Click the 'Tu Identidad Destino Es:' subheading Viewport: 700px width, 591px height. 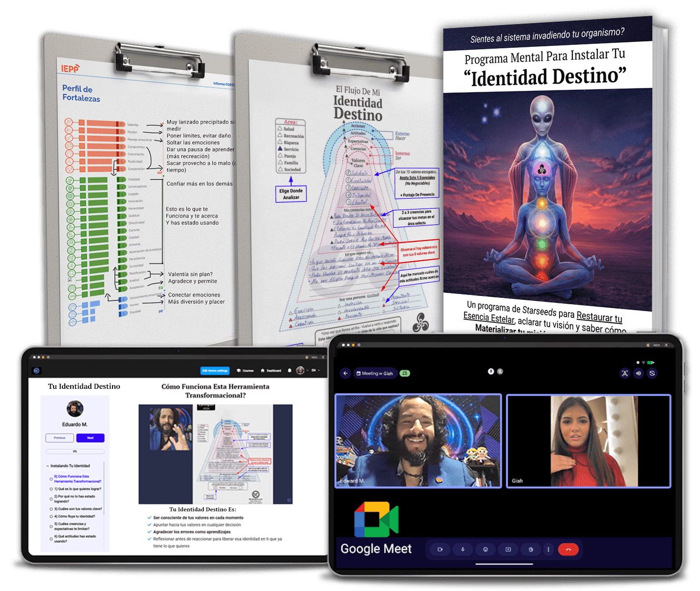pos(203,510)
